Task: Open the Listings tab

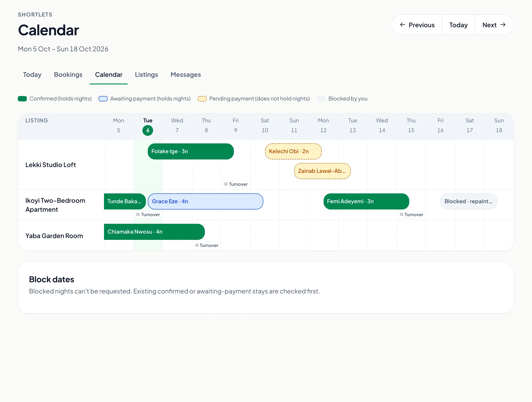Action: pyautogui.click(x=146, y=75)
